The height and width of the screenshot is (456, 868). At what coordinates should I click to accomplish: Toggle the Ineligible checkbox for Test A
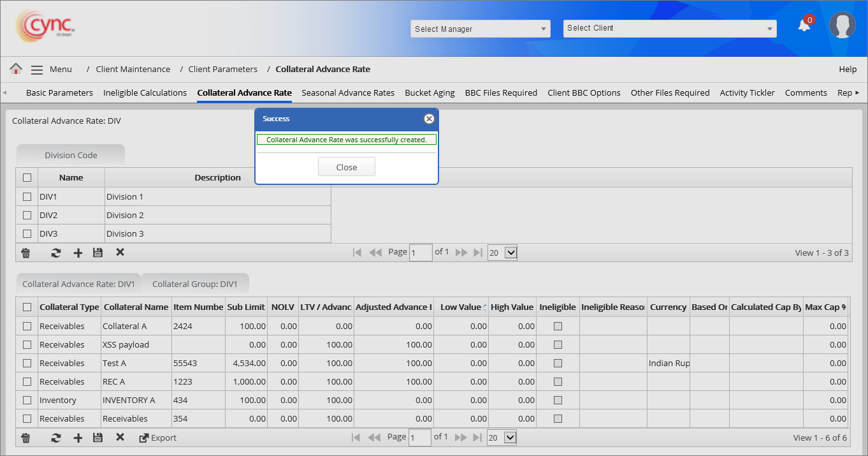[x=558, y=363]
